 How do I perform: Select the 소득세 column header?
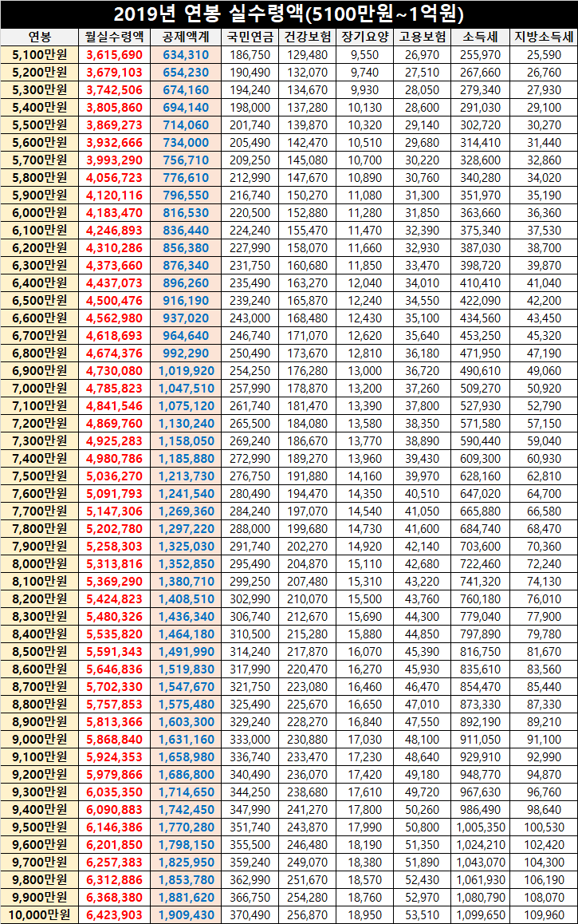click(480, 38)
